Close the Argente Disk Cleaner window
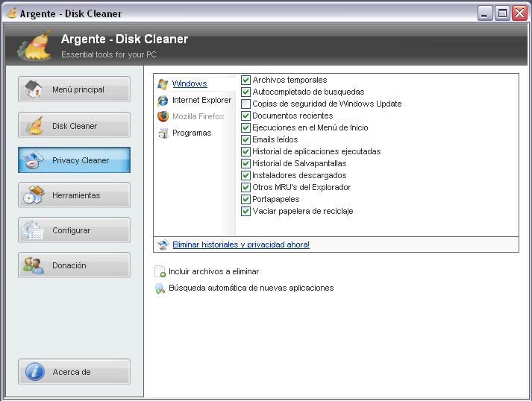The height and width of the screenshot is (401, 532). pyautogui.click(x=519, y=13)
